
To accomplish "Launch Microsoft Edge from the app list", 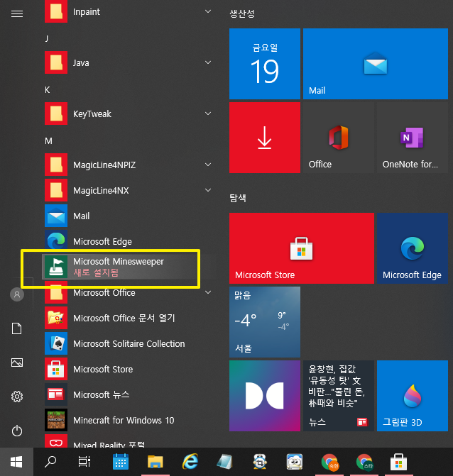I will pyautogui.click(x=129, y=241).
